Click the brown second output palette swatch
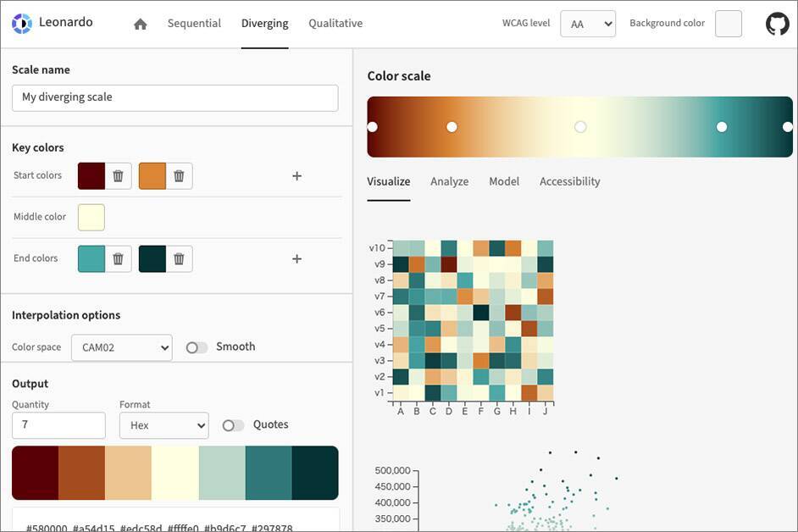 click(81, 473)
